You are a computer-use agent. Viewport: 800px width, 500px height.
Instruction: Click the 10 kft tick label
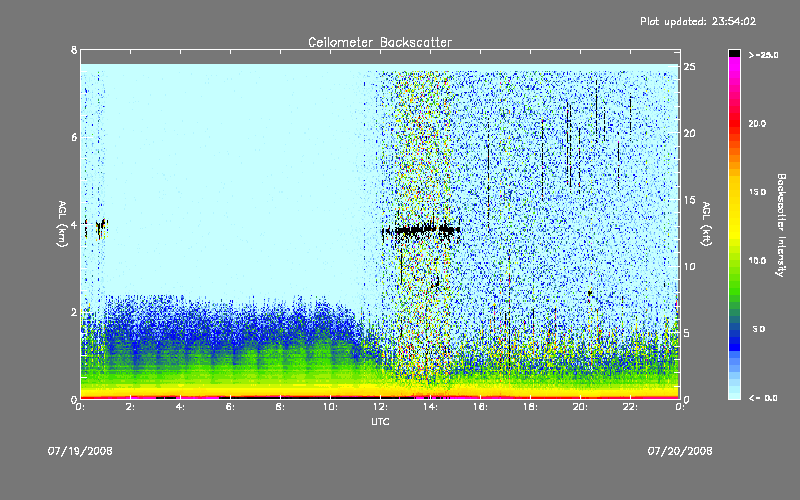[x=690, y=266]
